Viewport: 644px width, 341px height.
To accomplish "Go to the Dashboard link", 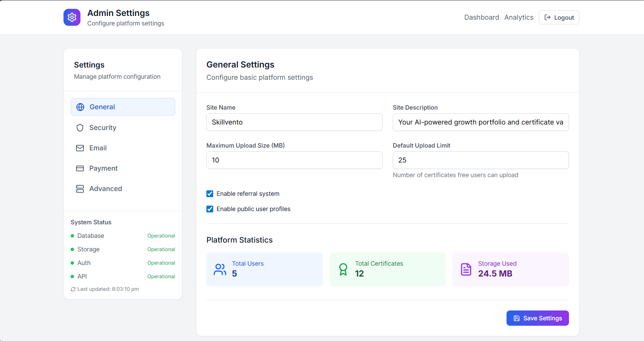I will (x=481, y=17).
